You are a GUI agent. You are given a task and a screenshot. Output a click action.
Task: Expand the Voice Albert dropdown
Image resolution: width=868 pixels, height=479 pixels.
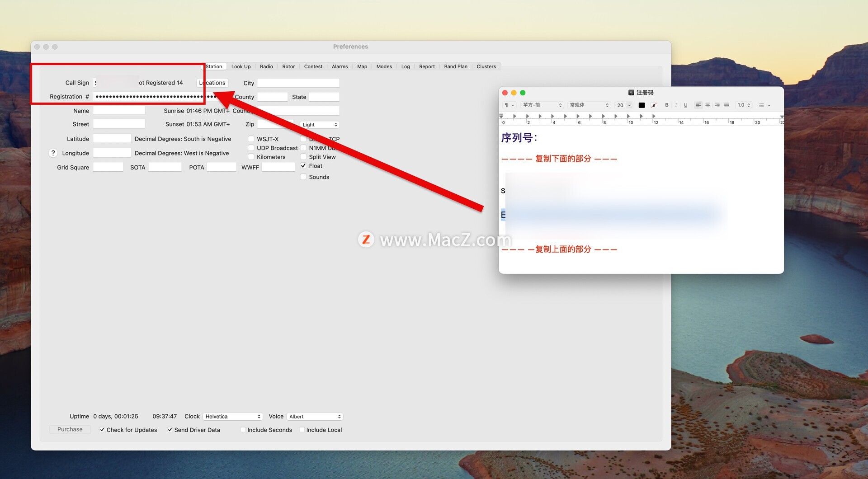(315, 417)
